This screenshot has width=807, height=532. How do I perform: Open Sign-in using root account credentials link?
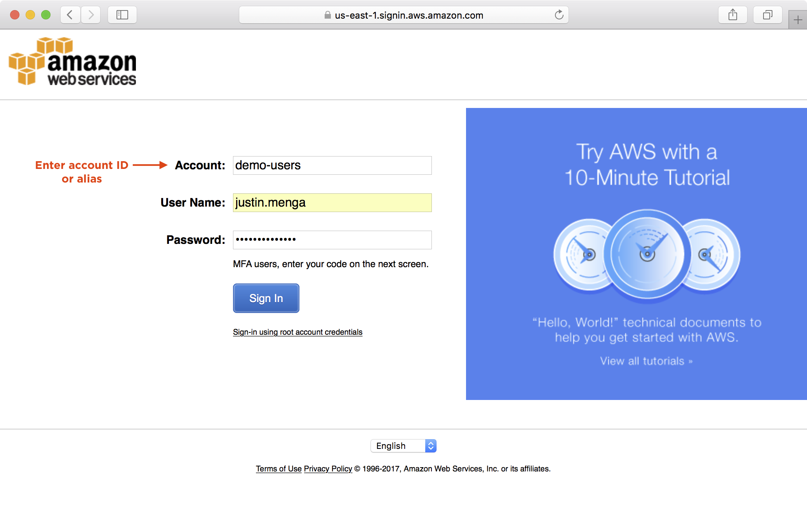[x=297, y=332]
